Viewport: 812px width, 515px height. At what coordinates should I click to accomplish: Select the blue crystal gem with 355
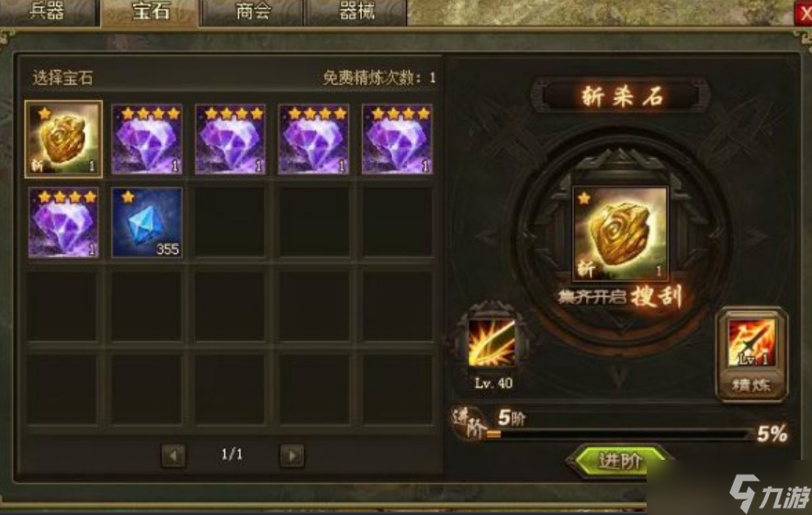[x=147, y=222]
